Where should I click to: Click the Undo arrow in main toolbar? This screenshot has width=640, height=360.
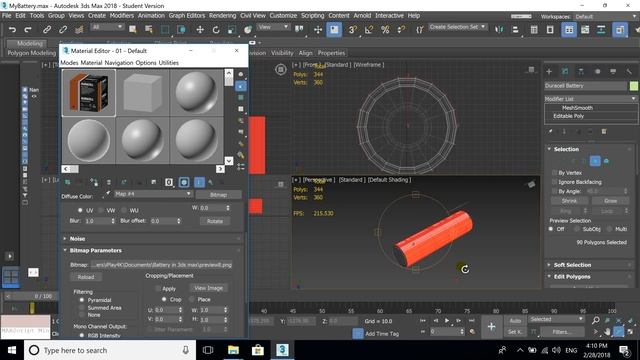pos(12,29)
